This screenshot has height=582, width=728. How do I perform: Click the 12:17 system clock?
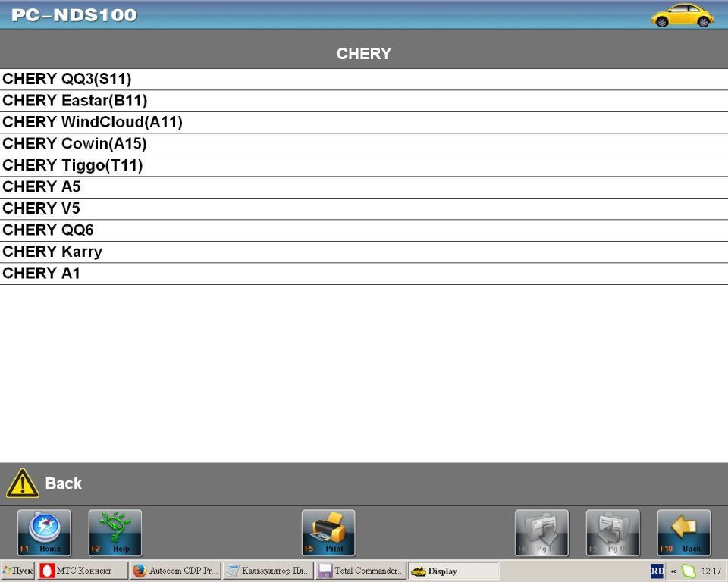[711, 571]
